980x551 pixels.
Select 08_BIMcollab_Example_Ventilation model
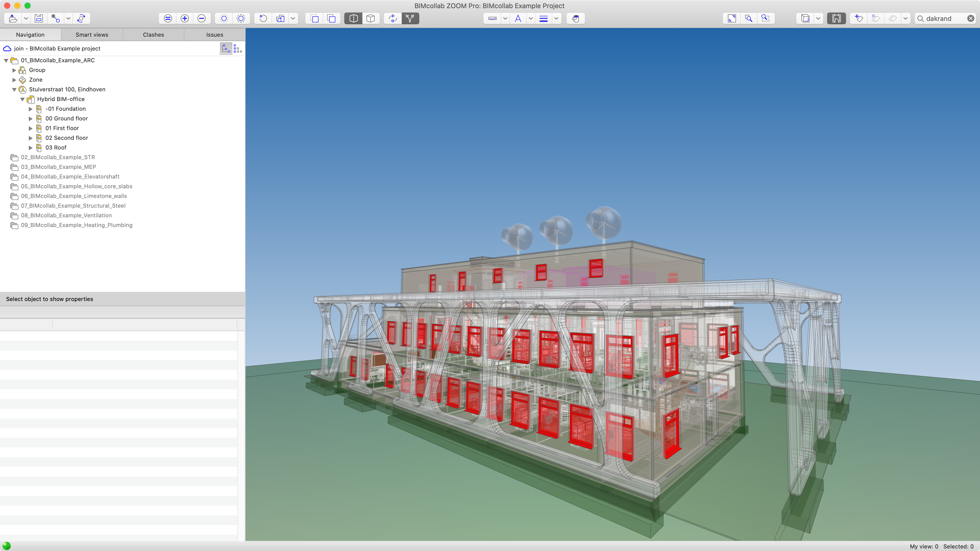[66, 215]
